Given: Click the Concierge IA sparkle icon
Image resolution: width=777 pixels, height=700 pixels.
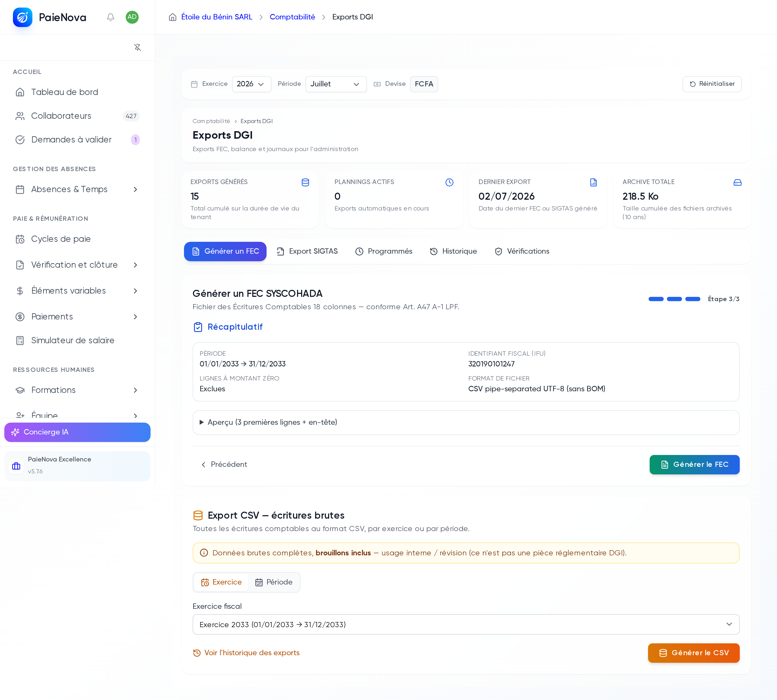Looking at the screenshot, I should (x=15, y=432).
